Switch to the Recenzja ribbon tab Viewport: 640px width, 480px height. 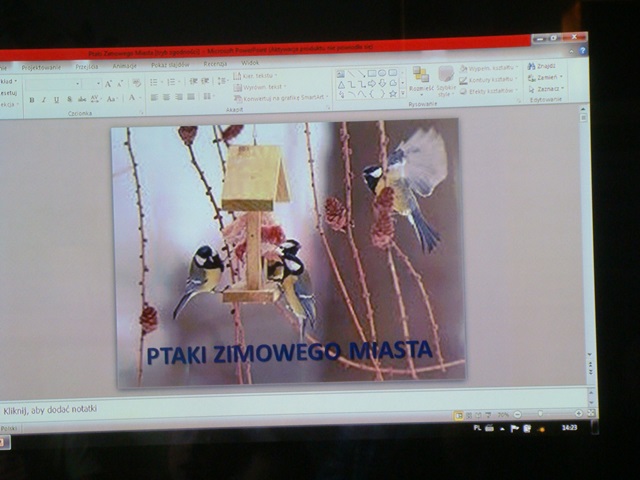215,64
